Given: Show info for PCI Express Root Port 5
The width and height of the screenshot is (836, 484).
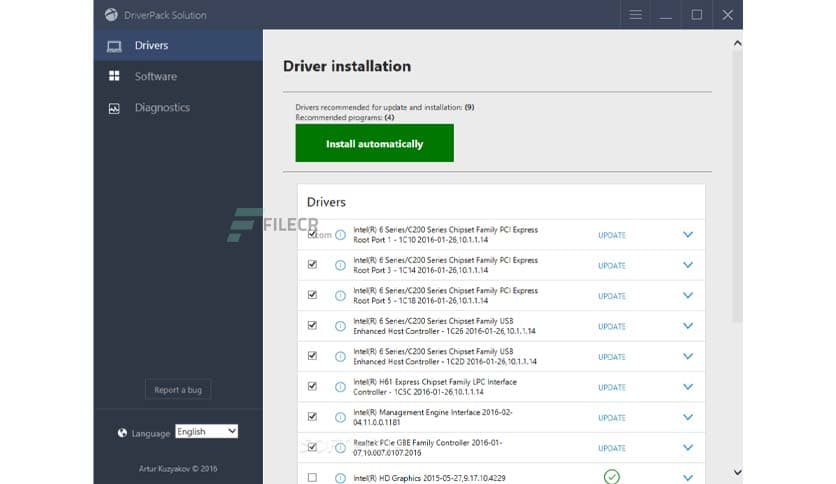Looking at the screenshot, I should 340,296.
